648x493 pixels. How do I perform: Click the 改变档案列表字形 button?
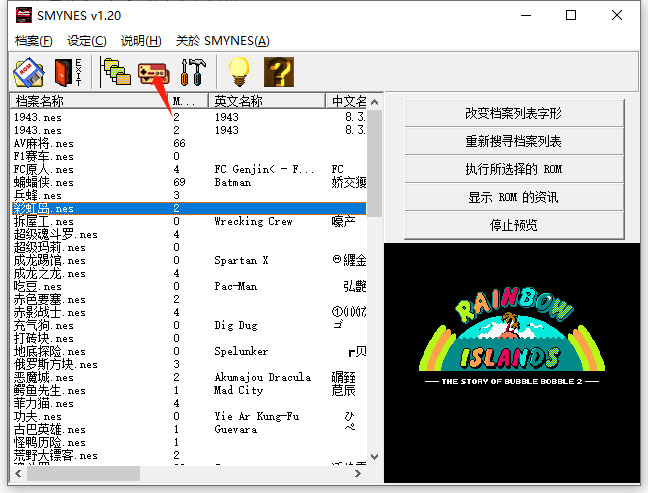click(x=514, y=113)
